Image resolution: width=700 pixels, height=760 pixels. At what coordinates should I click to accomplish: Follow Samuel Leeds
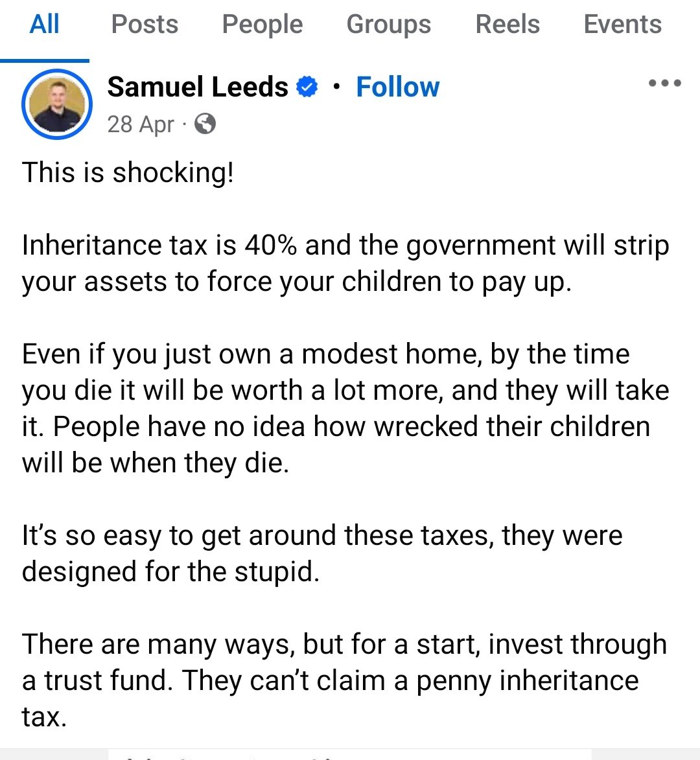[x=397, y=87]
